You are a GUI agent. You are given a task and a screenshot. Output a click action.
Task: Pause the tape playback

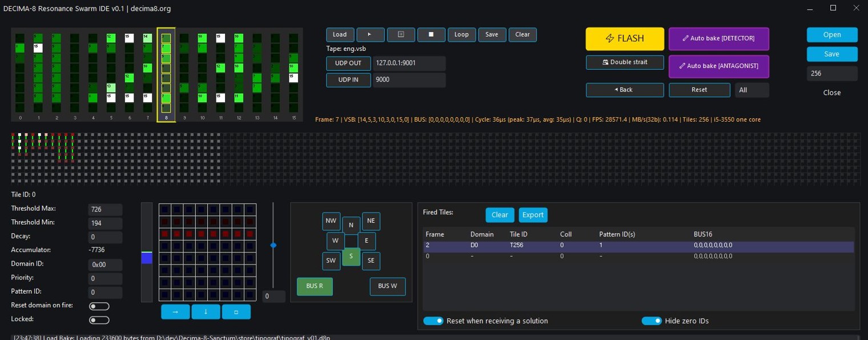(401, 34)
